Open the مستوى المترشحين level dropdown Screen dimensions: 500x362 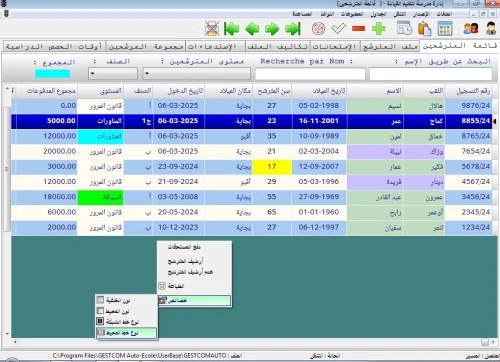(196, 73)
